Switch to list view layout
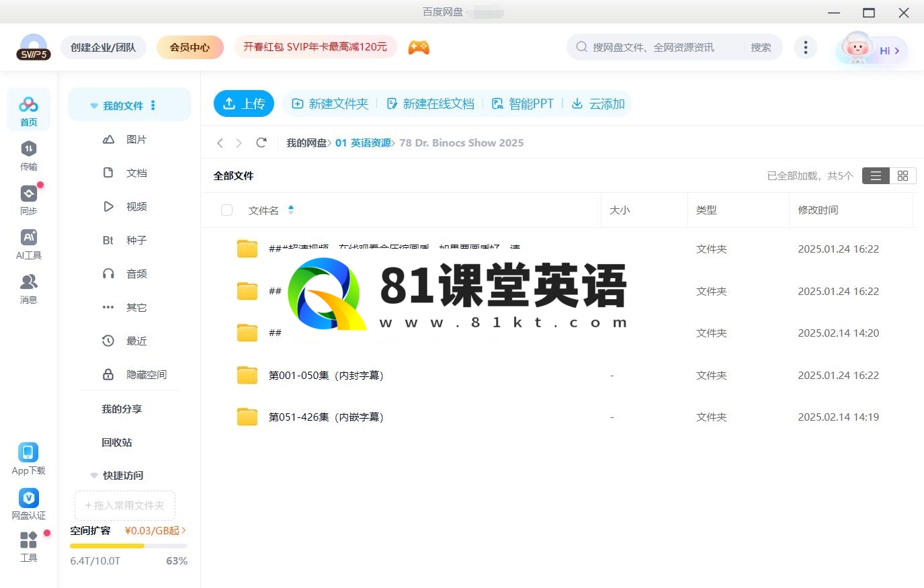924x588 pixels. pos(876,175)
